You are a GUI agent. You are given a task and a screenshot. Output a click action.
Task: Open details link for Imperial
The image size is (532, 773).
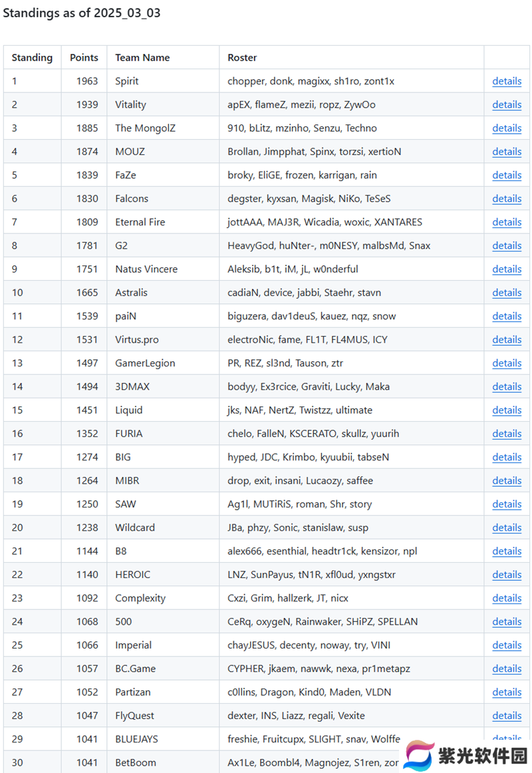click(506, 645)
